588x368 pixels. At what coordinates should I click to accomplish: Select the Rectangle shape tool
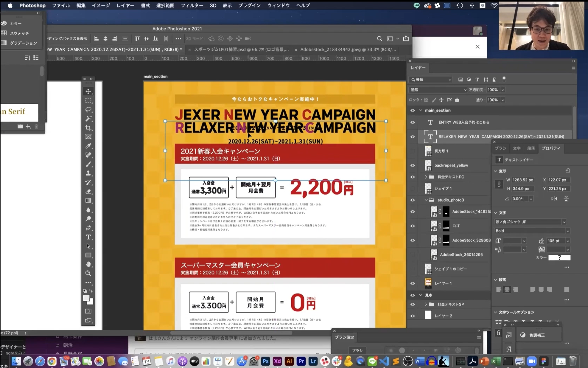[x=88, y=255]
